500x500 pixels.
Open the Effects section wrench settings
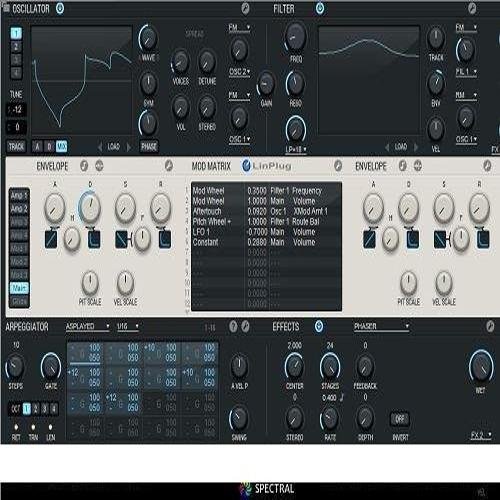click(x=490, y=326)
